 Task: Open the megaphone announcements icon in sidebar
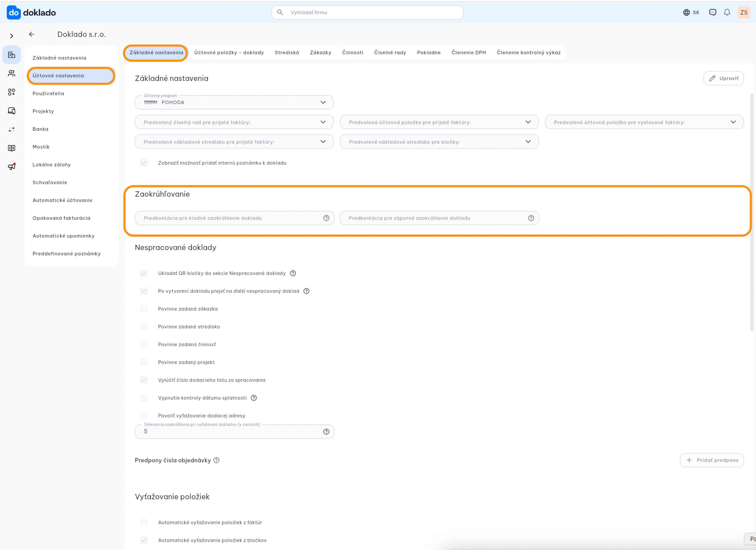12,166
